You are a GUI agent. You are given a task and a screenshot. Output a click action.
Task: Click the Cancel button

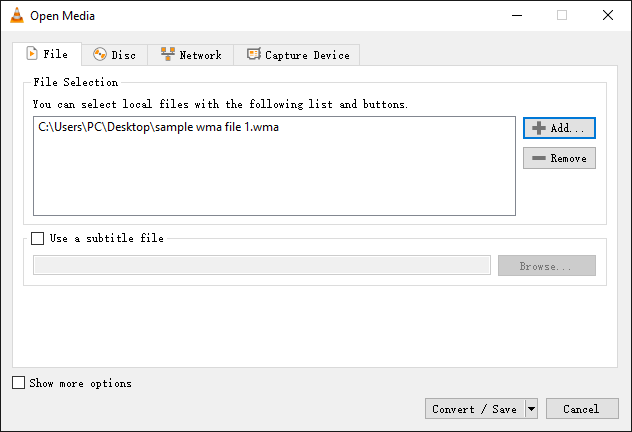pos(581,408)
